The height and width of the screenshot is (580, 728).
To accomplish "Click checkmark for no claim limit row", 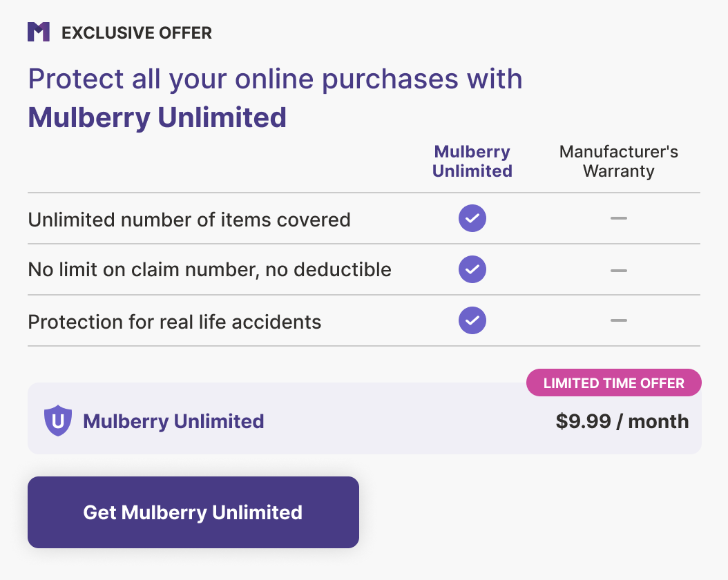I will (x=472, y=269).
